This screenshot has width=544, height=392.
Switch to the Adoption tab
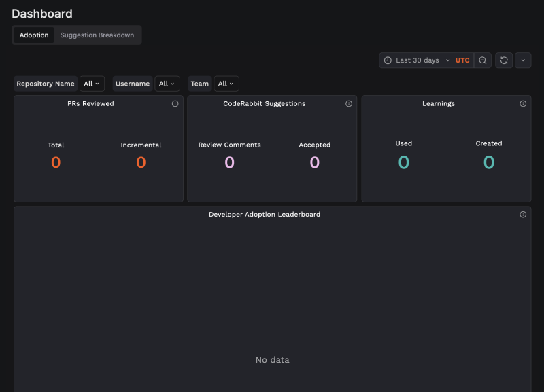34,35
